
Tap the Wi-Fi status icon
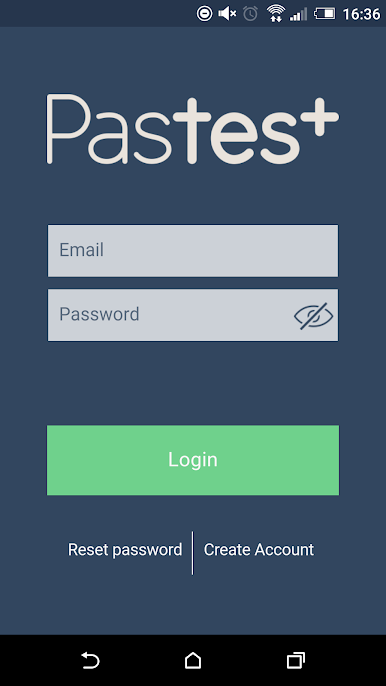[276, 14]
